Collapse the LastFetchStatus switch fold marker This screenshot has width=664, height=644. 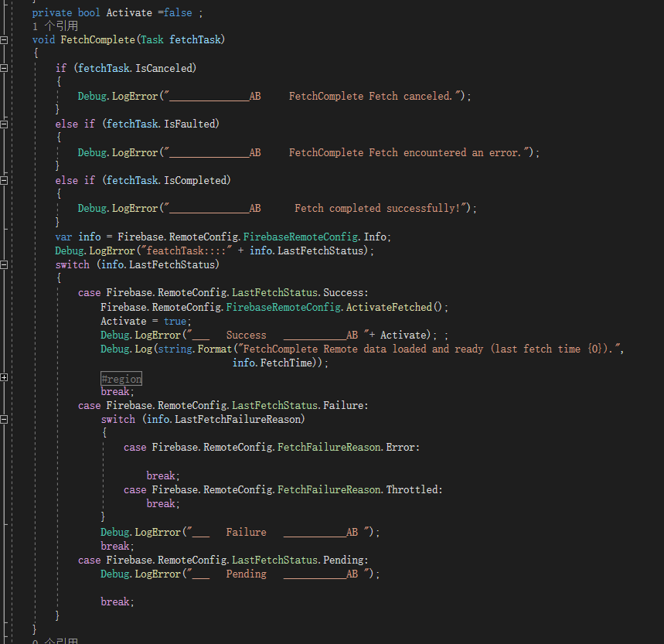(4, 264)
